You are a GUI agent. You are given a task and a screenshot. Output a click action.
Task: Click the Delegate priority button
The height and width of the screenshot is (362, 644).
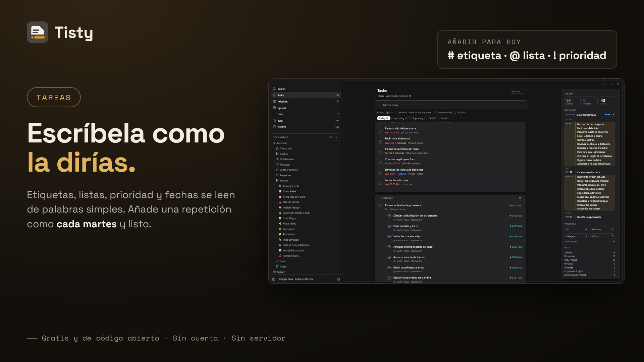coord(577,236)
